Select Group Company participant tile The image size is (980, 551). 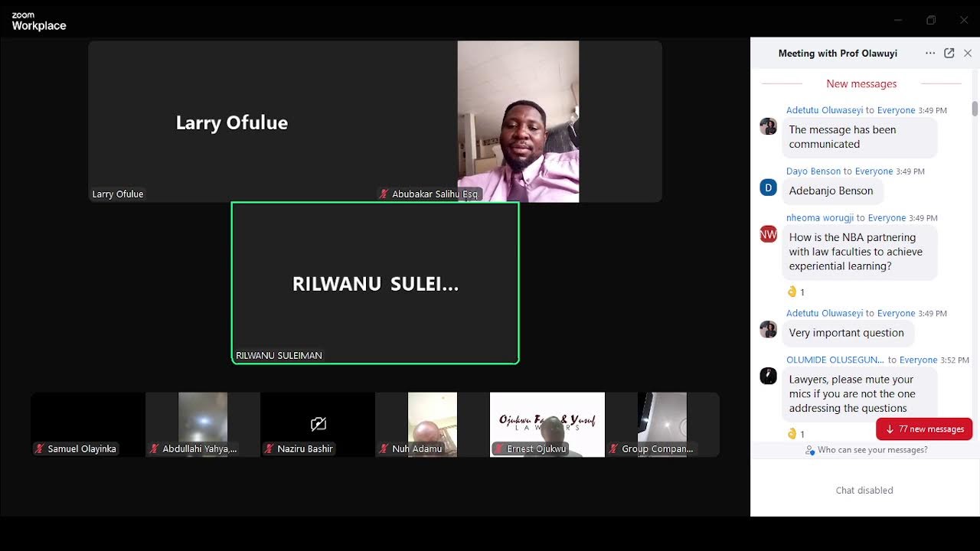coord(662,425)
